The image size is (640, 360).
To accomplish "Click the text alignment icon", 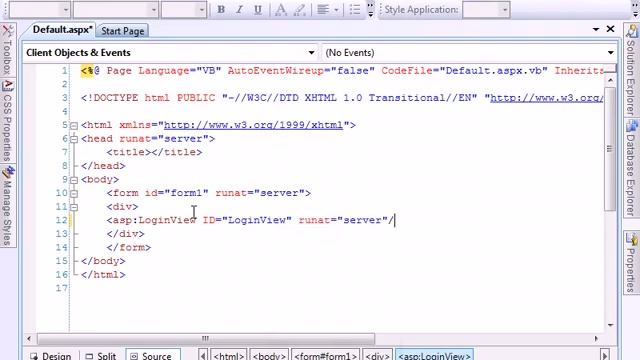I will [x=323, y=9].
